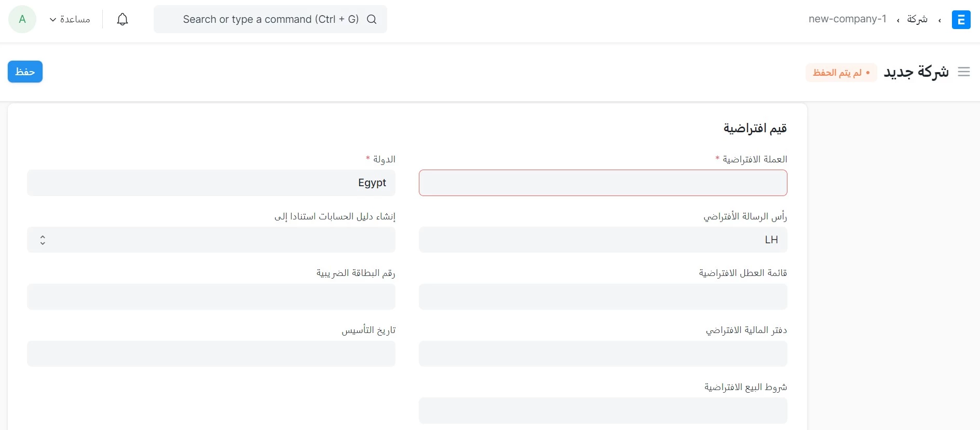Click the search magnifier icon
This screenshot has width=980, height=430.
tap(372, 19)
